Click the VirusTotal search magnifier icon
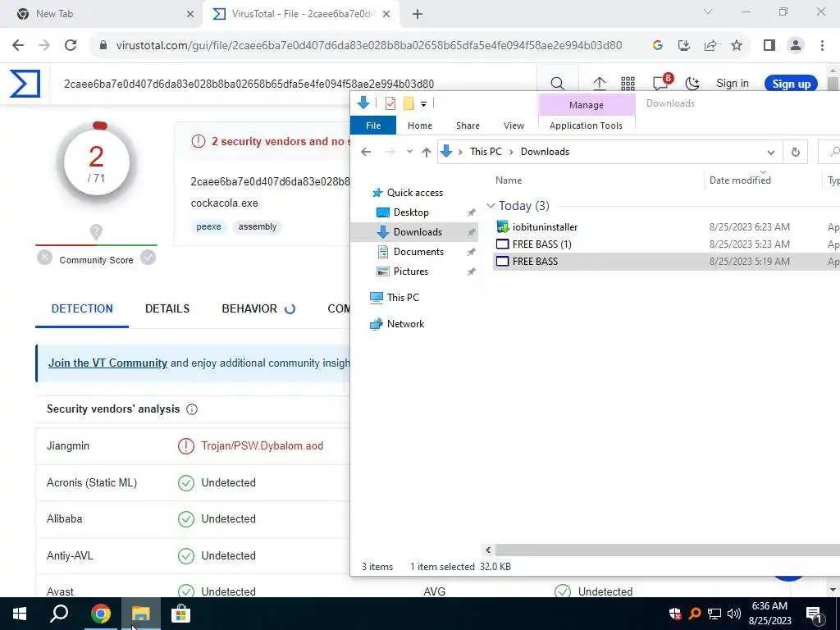 (x=557, y=84)
